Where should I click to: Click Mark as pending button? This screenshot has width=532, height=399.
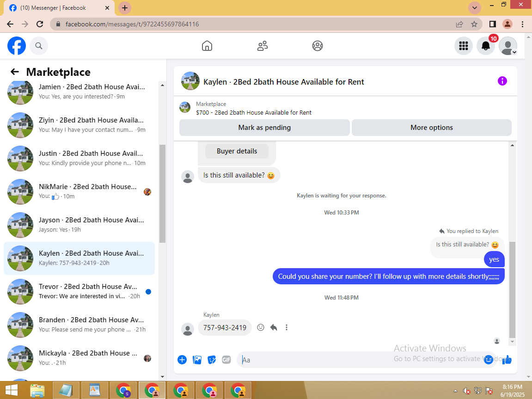coord(264,128)
